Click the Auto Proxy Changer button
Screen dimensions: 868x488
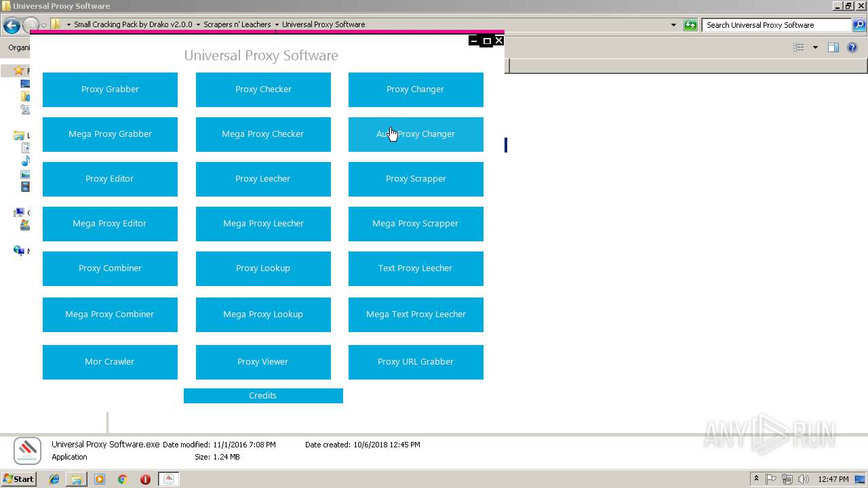(416, 134)
